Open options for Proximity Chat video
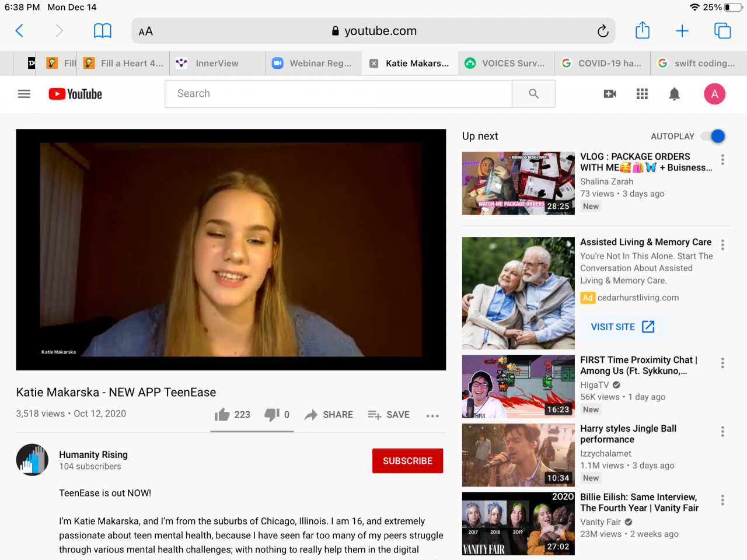747x560 pixels. tap(722, 363)
